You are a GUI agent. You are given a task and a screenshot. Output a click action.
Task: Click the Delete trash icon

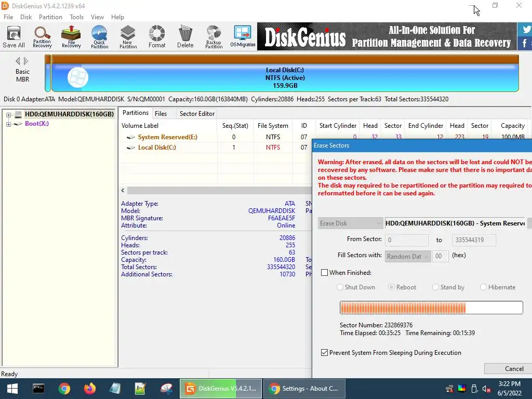(x=185, y=37)
